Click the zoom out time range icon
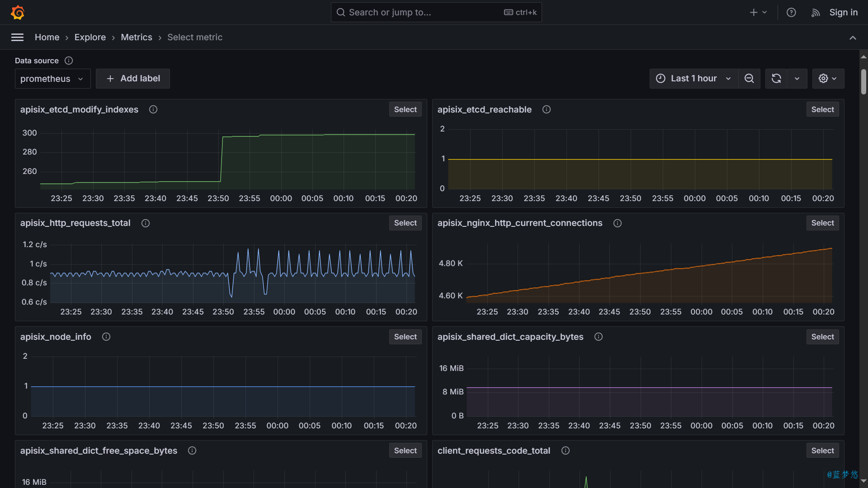Viewport: 868px width, 488px height. [749, 79]
